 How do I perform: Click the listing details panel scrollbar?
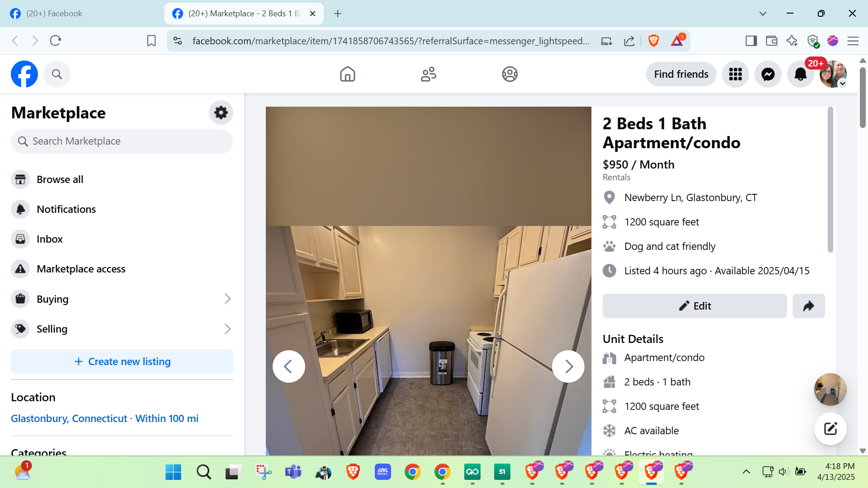(830, 181)
